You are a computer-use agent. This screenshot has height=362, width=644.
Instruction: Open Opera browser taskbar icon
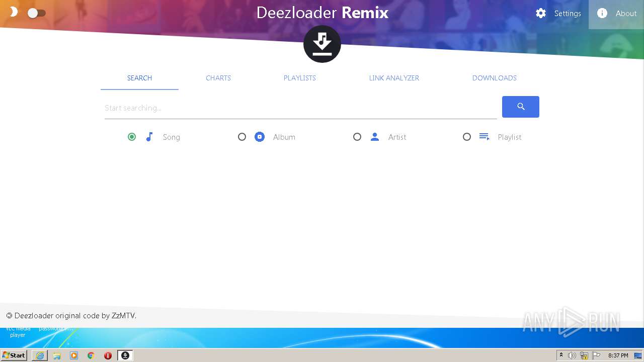(x=108, y=355)
